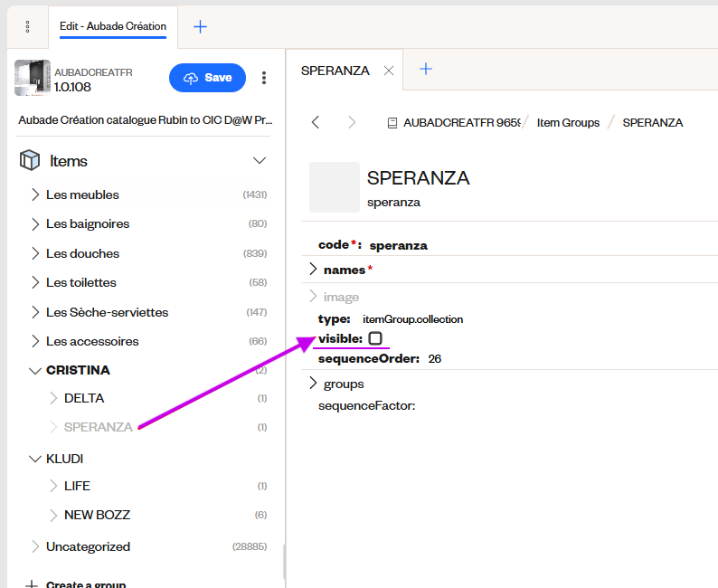Select DELTA in the tree
The image size is (718, 588).
(x=84, y=398)
